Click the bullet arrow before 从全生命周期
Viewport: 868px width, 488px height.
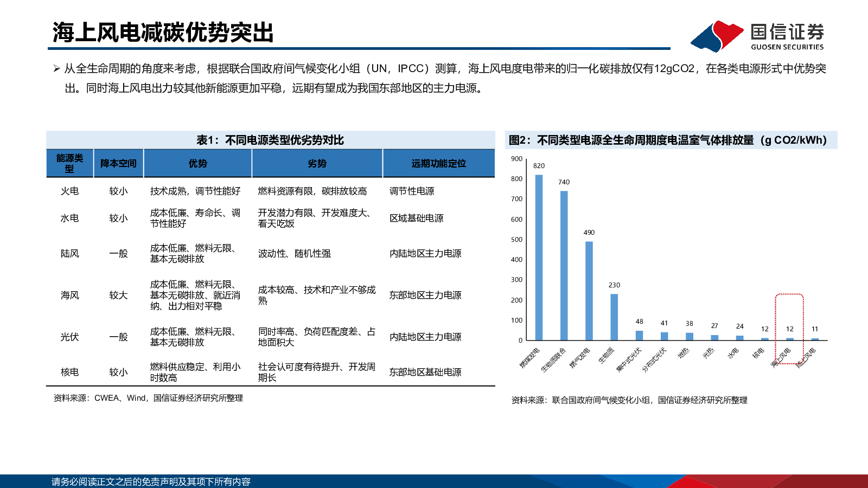point(56,68)
